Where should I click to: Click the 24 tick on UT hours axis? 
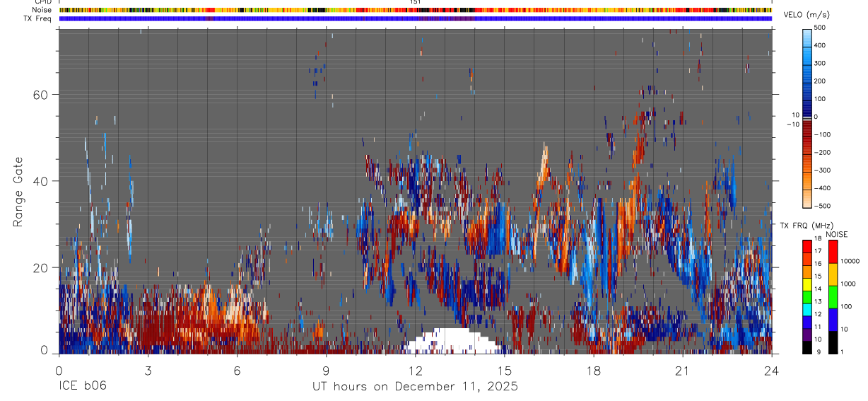(x=772, y=371)
